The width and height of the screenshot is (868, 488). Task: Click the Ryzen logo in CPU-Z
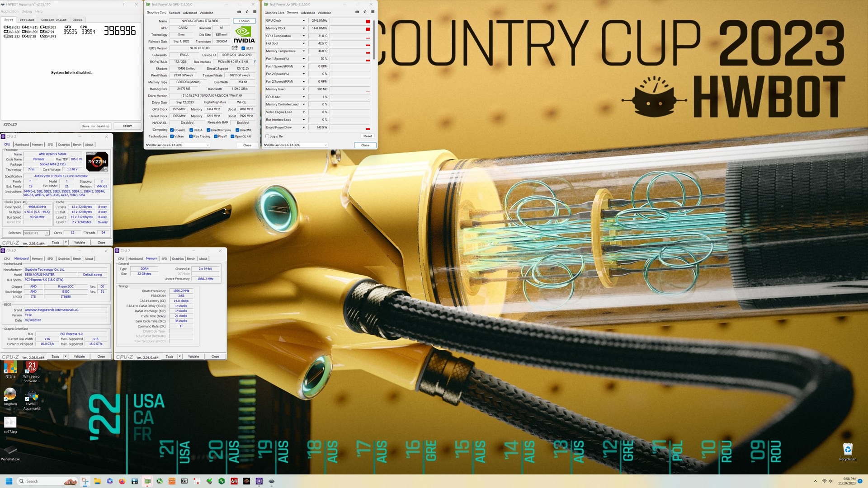point(97,162)
